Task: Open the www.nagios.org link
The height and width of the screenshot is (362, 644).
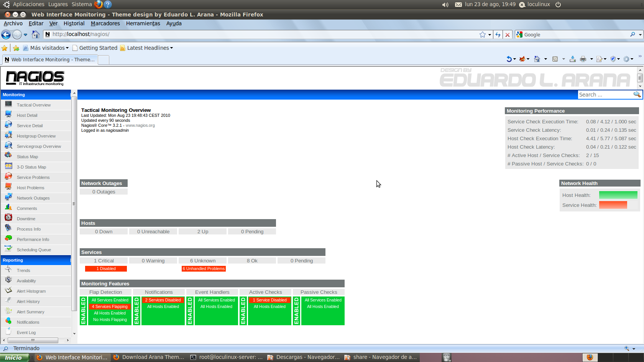Action: [140, 125]
